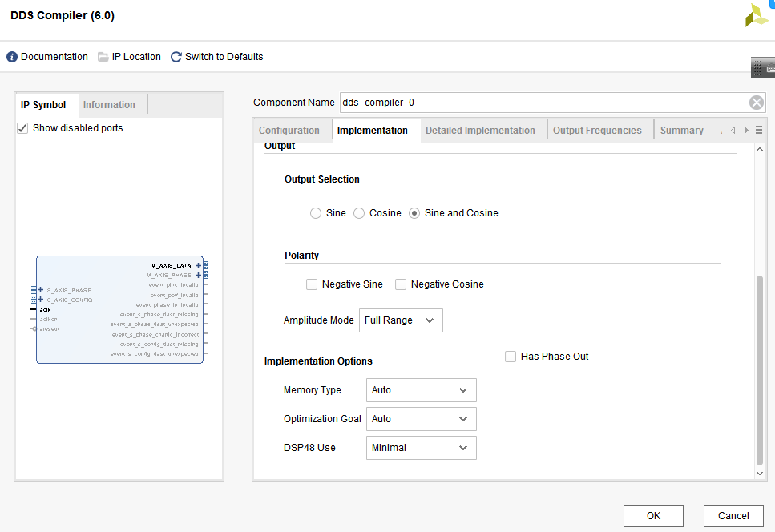Enable the Negative Cosine checkbox

coord(401,284)
